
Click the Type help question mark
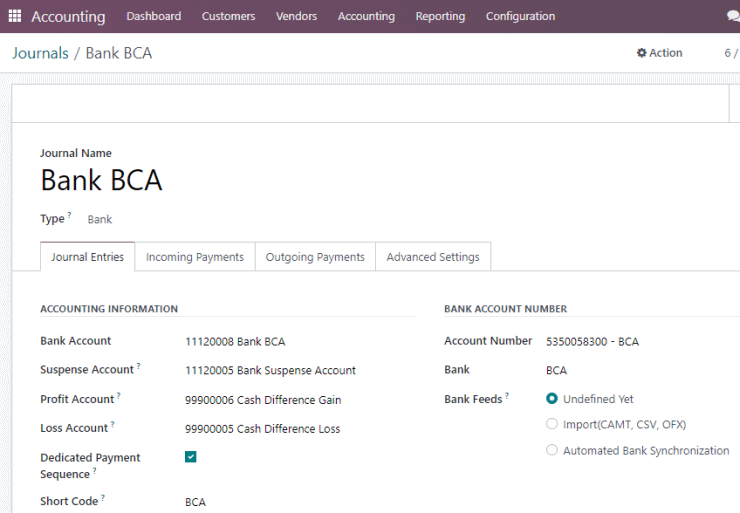[x=69, y=215]
